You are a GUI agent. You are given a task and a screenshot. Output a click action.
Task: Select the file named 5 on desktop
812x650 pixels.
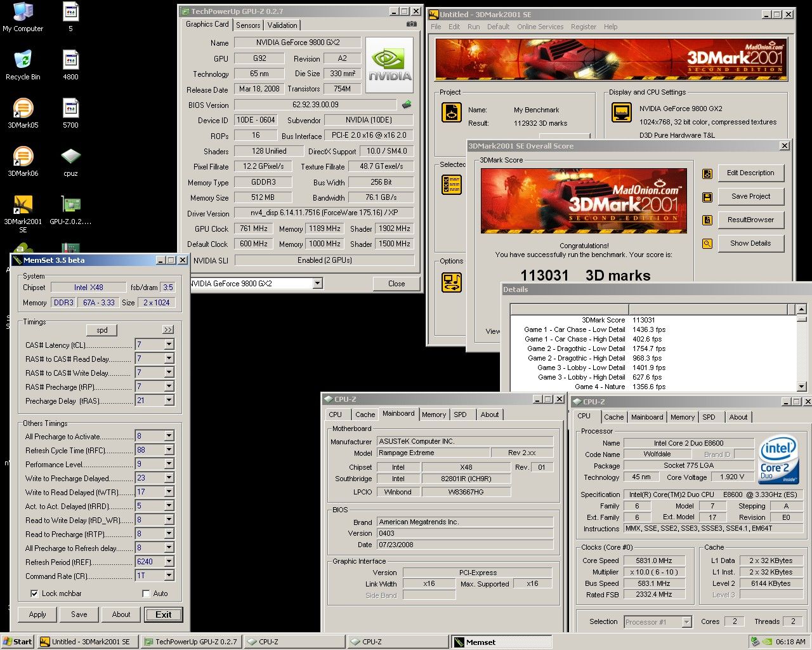(70, 17)
